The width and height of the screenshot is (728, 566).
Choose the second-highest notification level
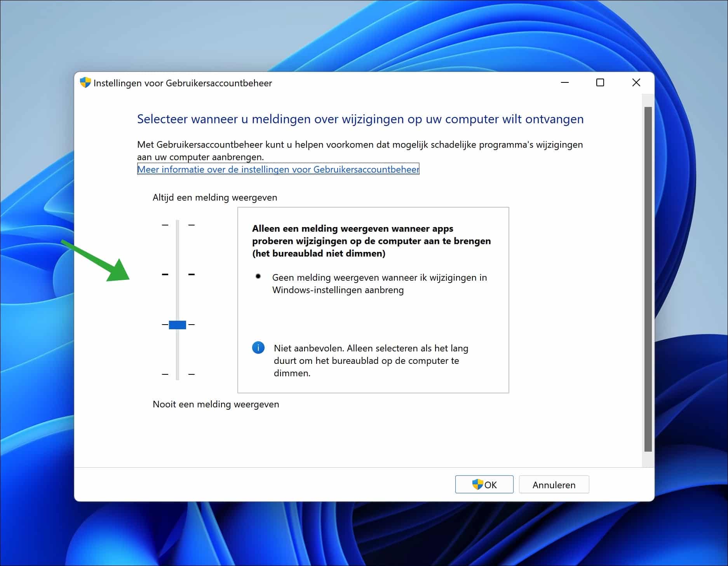178,274
